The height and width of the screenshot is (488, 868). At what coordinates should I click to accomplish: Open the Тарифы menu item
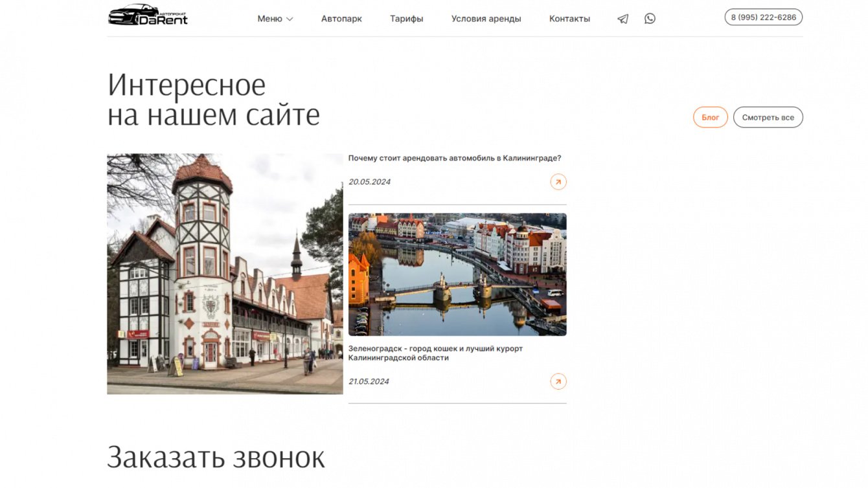pyautogui.click(x=407, y=19)
